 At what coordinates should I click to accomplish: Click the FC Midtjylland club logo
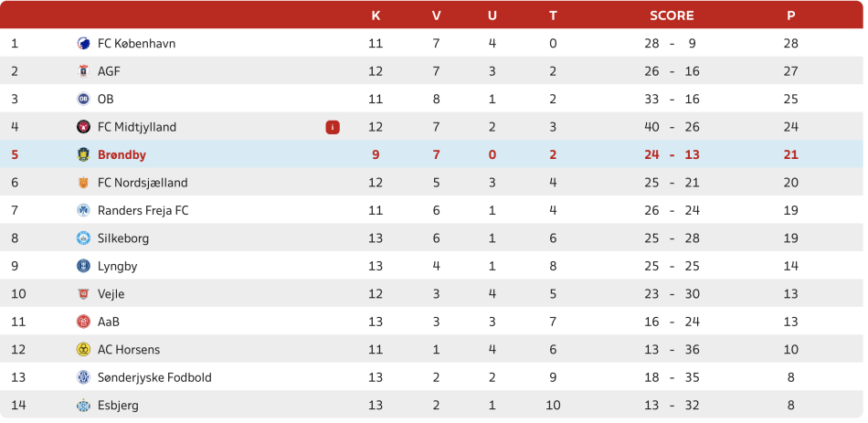tap(83, 127)
